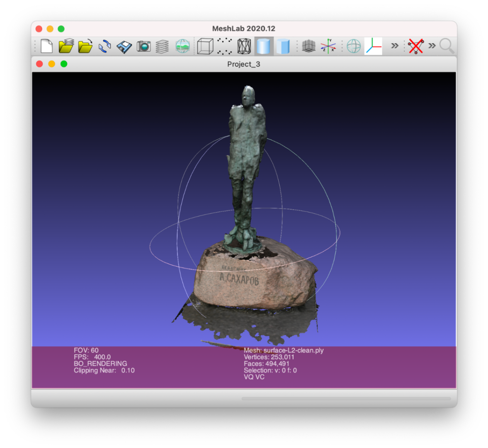Viewport: 488px width, 448px height.
Task: Import a mesh with folder icon
Action: (85, 46)
